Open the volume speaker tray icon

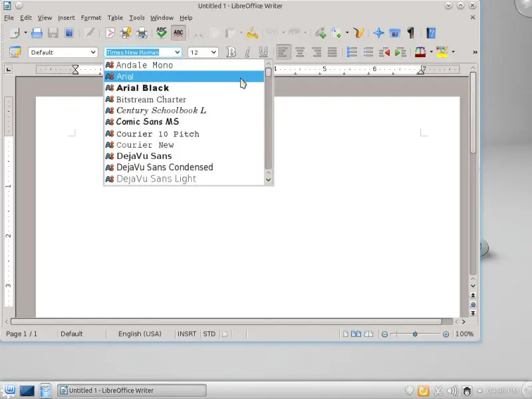point(452,391)
